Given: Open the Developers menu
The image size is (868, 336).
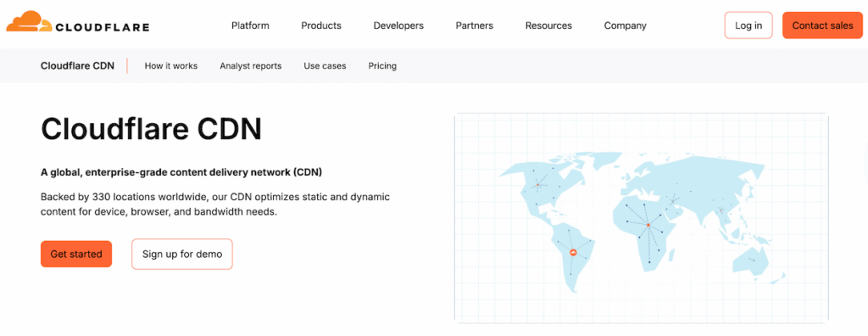Looking at the screenshot, I should coord(398,25).
